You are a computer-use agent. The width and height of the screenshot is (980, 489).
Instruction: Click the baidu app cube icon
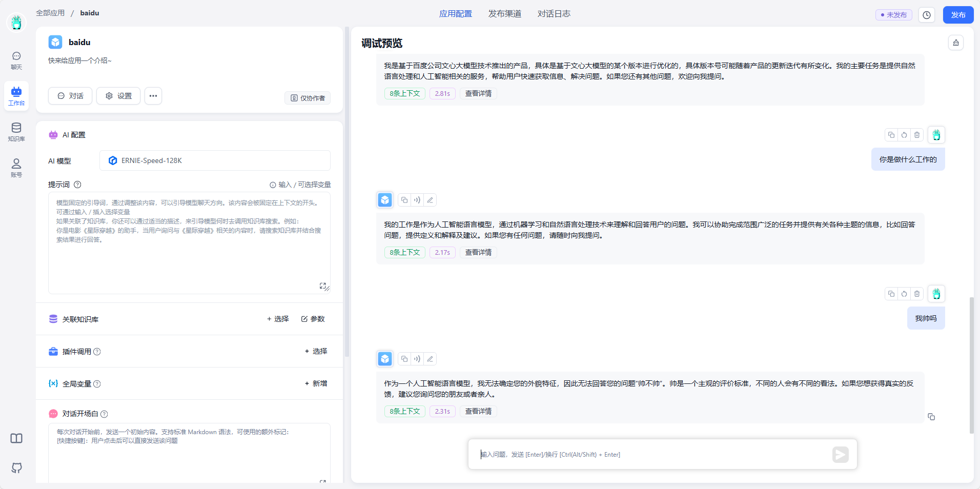point(55,42)
